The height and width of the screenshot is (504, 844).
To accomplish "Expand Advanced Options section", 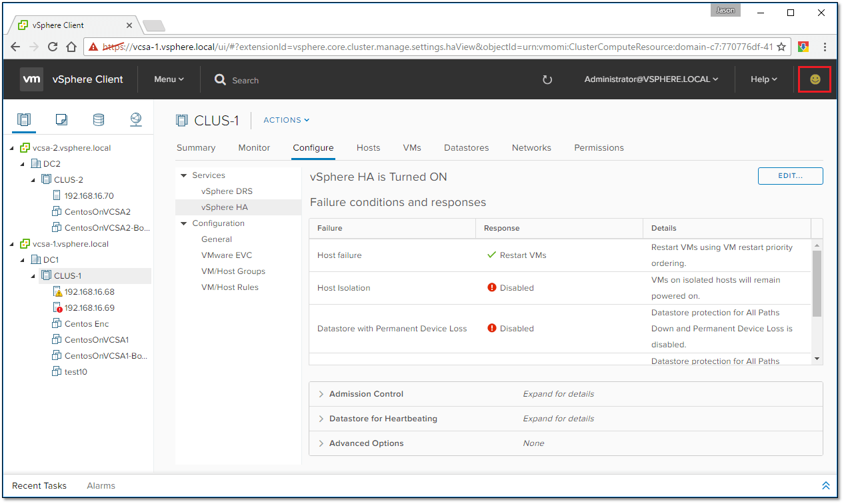I will 321,443.
